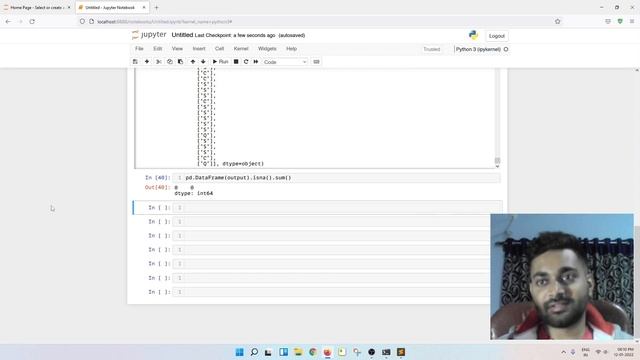Click the browser shield extension icon
Image resolution: width=640 pixels, height=360 pixels.
[x=620, y=22]
